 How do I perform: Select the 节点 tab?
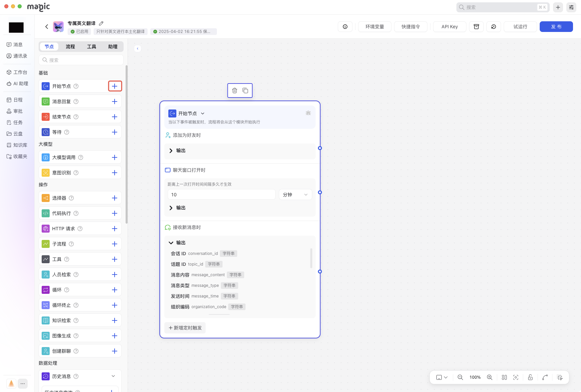click(49, 47)
